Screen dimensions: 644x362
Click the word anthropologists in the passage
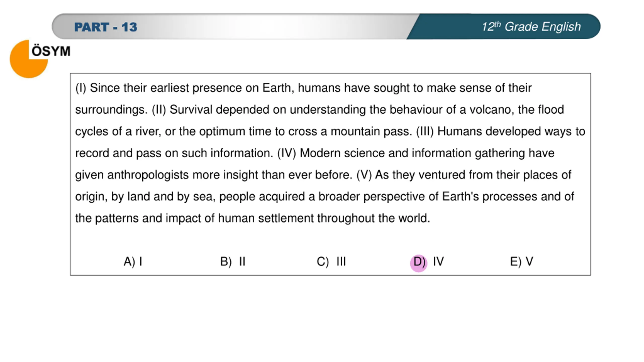[148, 175]
